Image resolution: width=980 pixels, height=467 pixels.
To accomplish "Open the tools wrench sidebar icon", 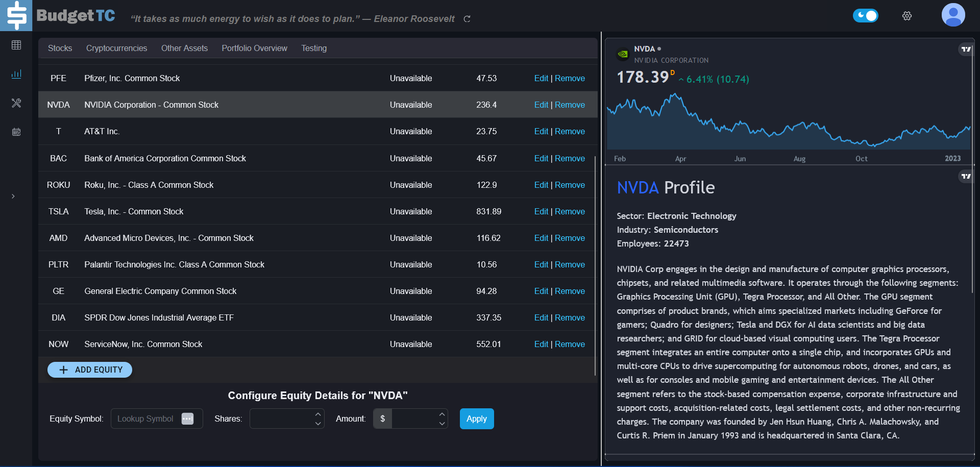I will pyautogui.click(x=16, y=103).
